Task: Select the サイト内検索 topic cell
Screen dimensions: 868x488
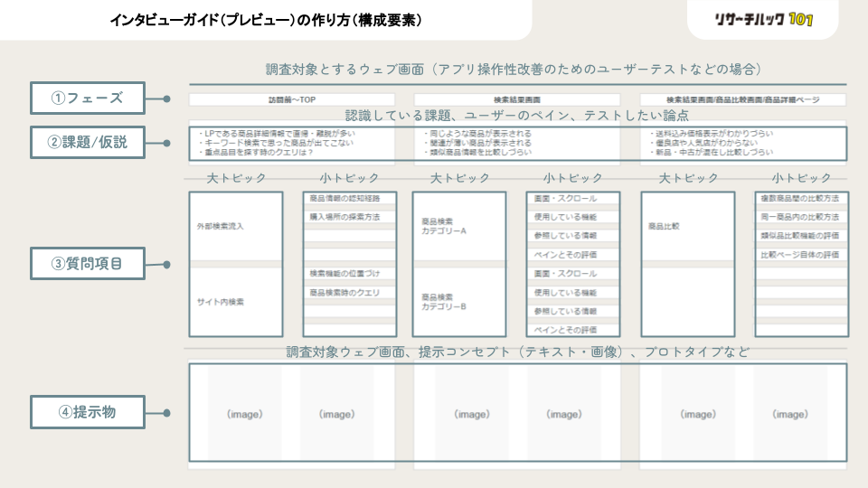Action: tap(236, 302)
